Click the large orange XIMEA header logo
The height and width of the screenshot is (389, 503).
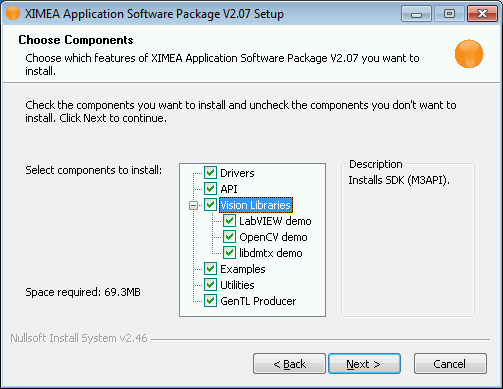coord(469,54)
